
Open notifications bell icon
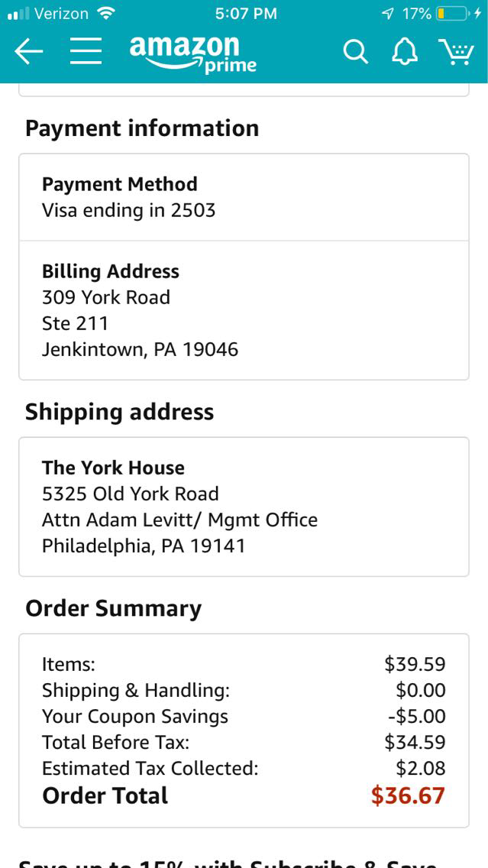coord(405,52)
